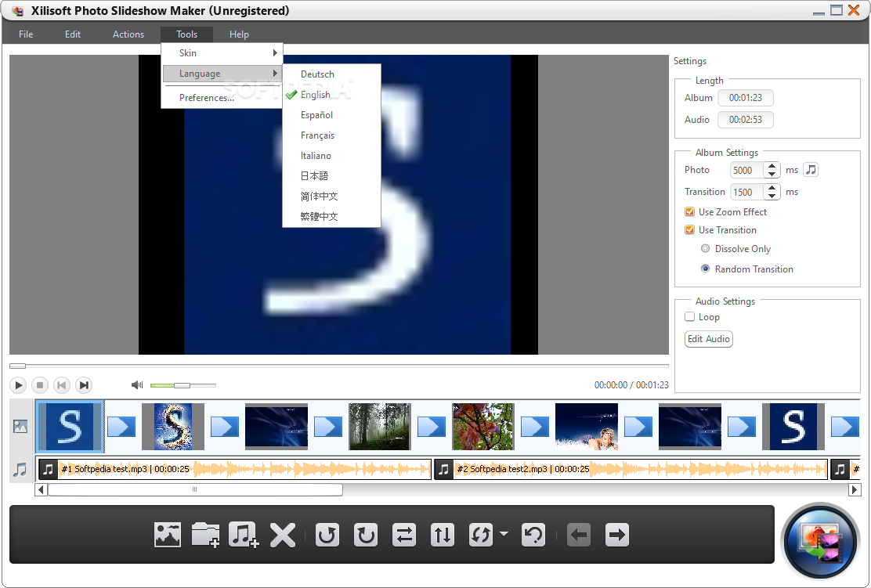The width and height of the screenshot is (871, 588).
Task: Open the File menu
Action: [x=26, y=34]
